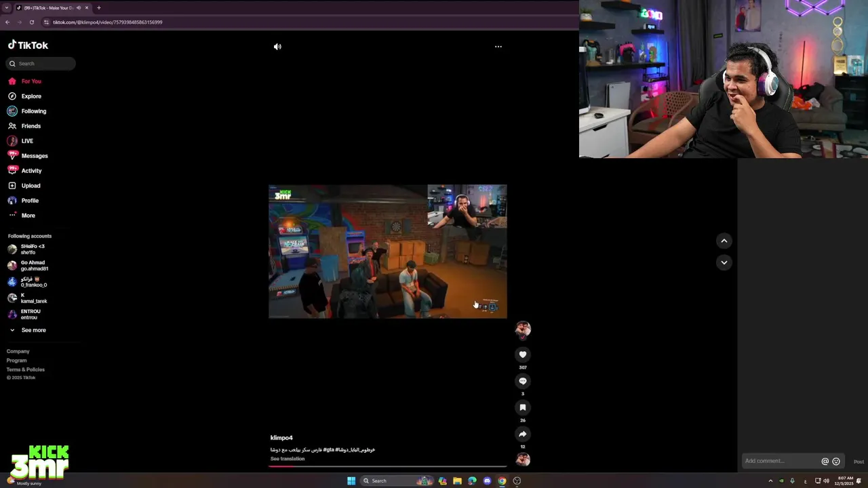Open Microsoft Edge from taskbar

coord(472,481)
